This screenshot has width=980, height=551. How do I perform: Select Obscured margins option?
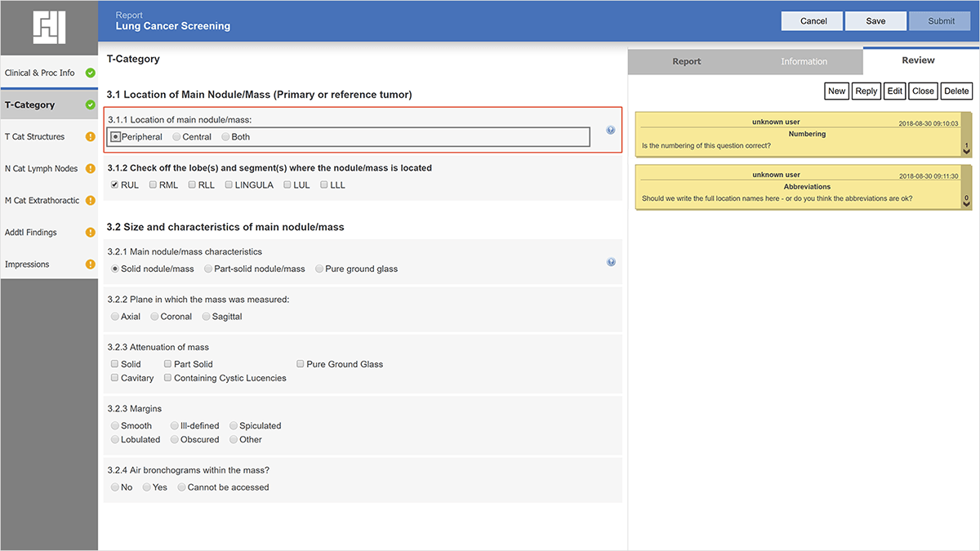tap(175, 440)
